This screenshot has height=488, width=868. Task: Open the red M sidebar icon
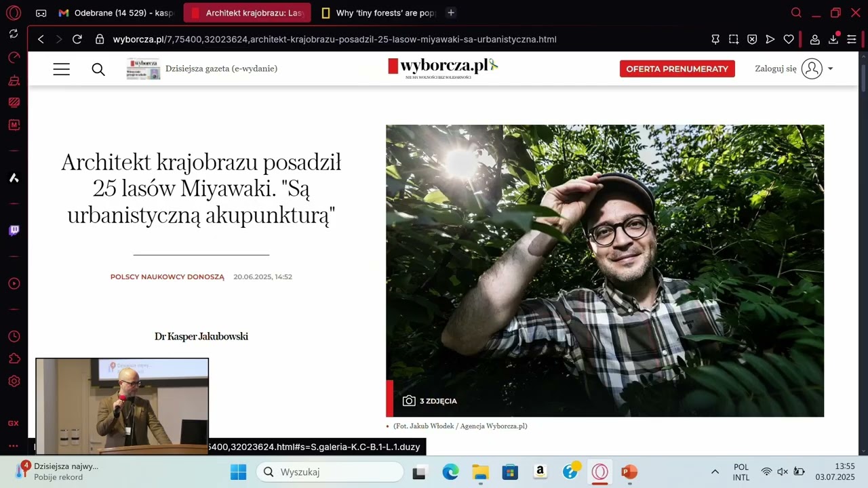tap(14, 125)
